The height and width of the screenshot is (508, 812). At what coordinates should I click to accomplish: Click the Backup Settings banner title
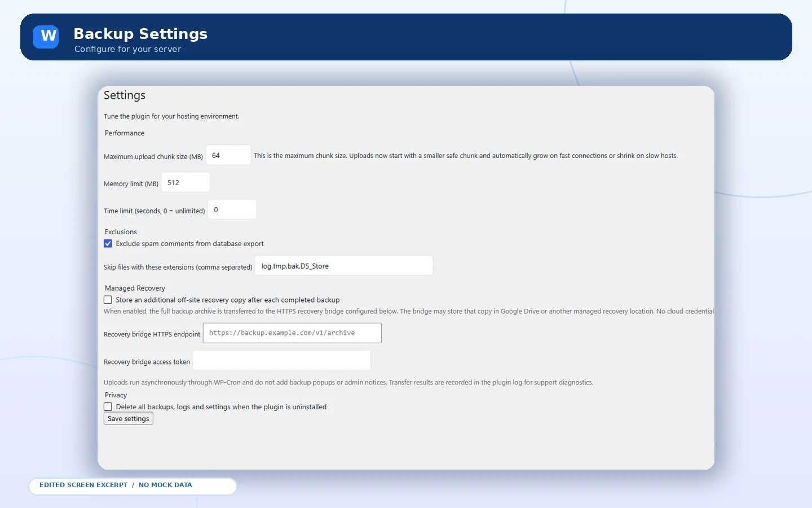coord(140,34)
